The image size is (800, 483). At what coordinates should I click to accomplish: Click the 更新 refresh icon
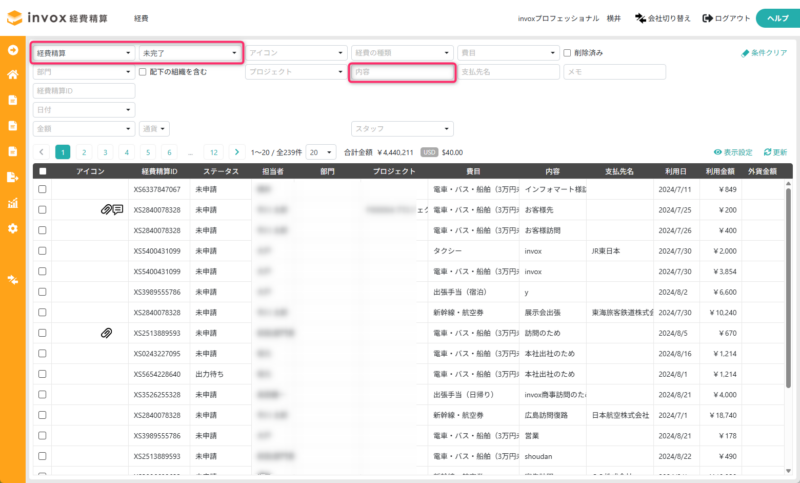coord(767,152)
